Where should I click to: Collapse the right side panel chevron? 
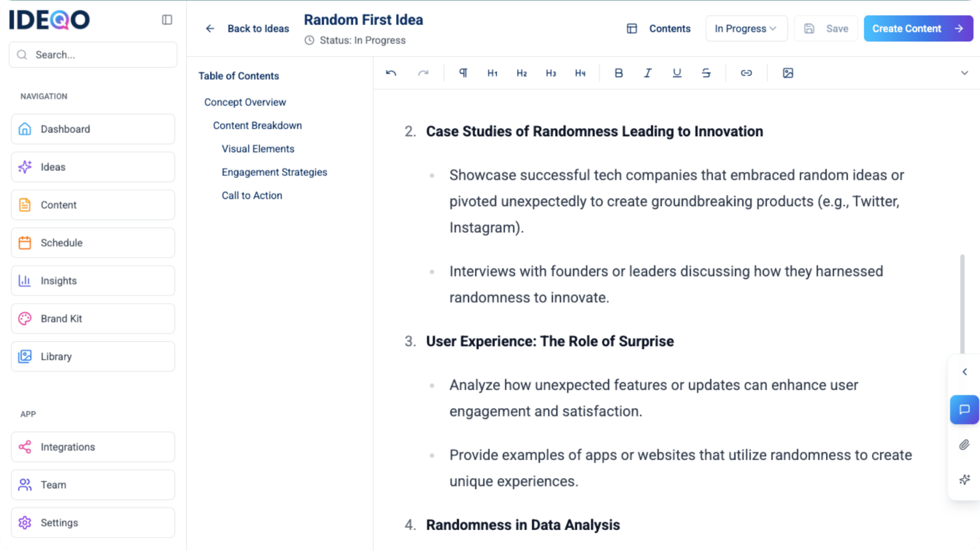tap(964, 372)
